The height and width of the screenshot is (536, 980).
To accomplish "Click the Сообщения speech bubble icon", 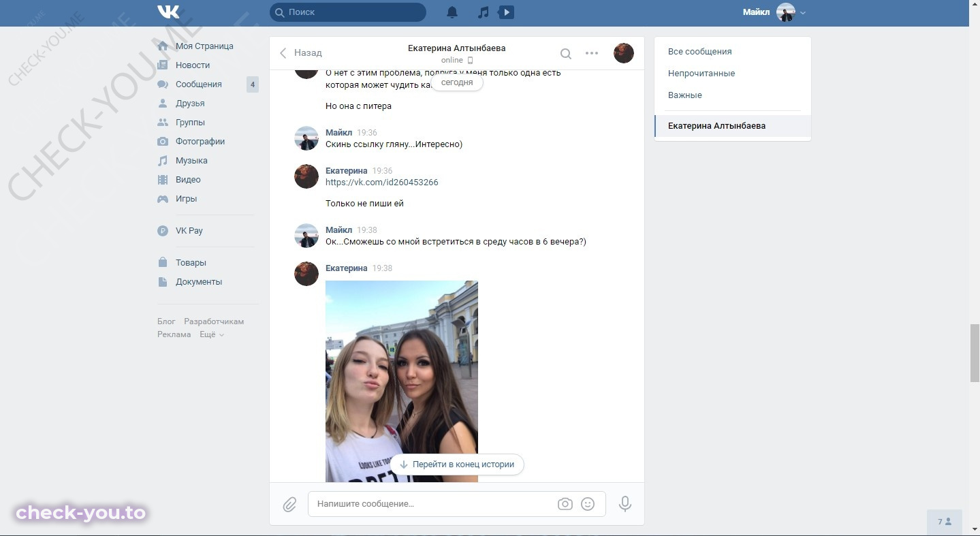I will 163,84.
